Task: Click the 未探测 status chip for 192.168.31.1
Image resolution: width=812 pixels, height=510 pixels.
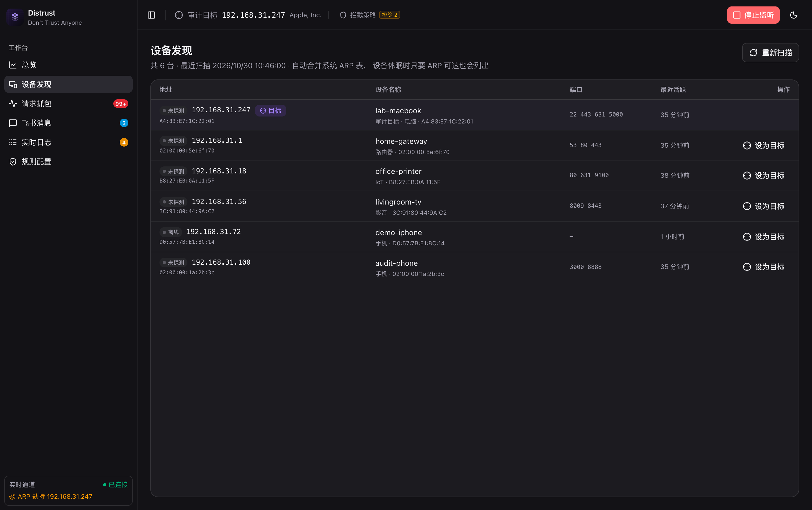Action: pyautogui.click(x=173, y=141)
